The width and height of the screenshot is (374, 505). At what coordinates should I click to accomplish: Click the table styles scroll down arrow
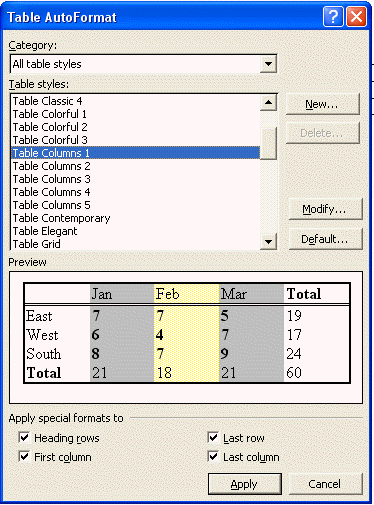[x=268, y=242]
